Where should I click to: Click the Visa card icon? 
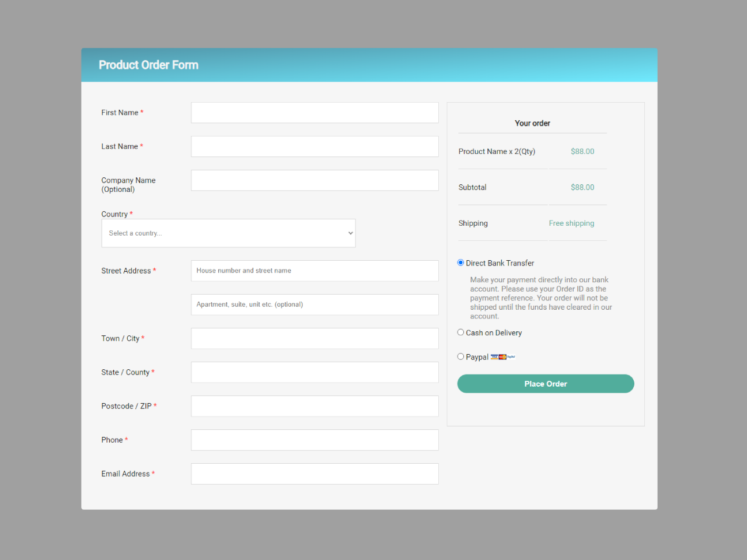494,357
